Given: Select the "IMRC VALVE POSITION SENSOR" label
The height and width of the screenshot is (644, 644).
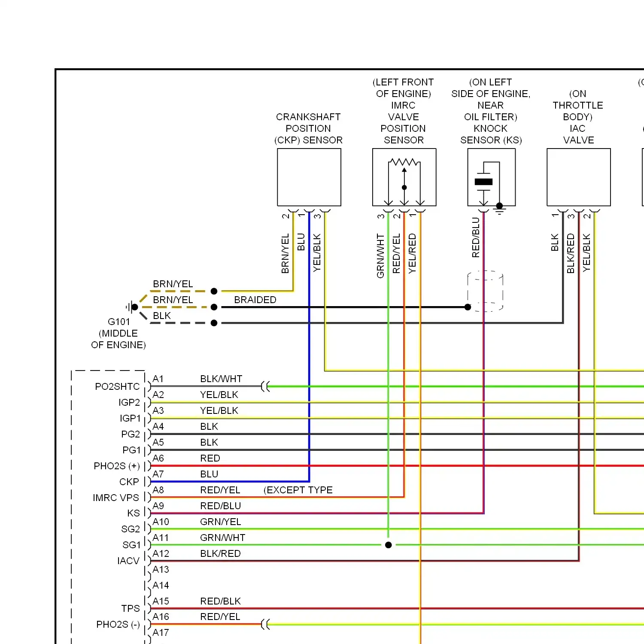Looking at the screenshot, I should 403,123.
